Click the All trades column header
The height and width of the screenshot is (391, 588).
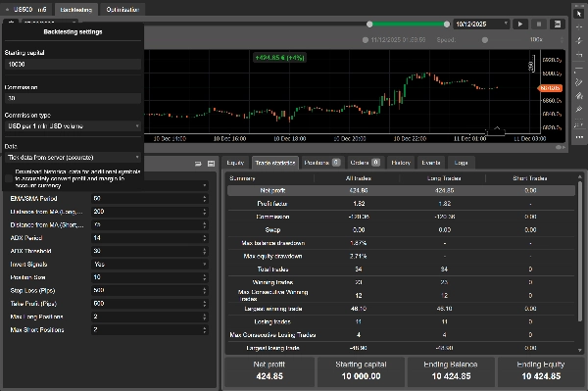[x=358, y=178]
